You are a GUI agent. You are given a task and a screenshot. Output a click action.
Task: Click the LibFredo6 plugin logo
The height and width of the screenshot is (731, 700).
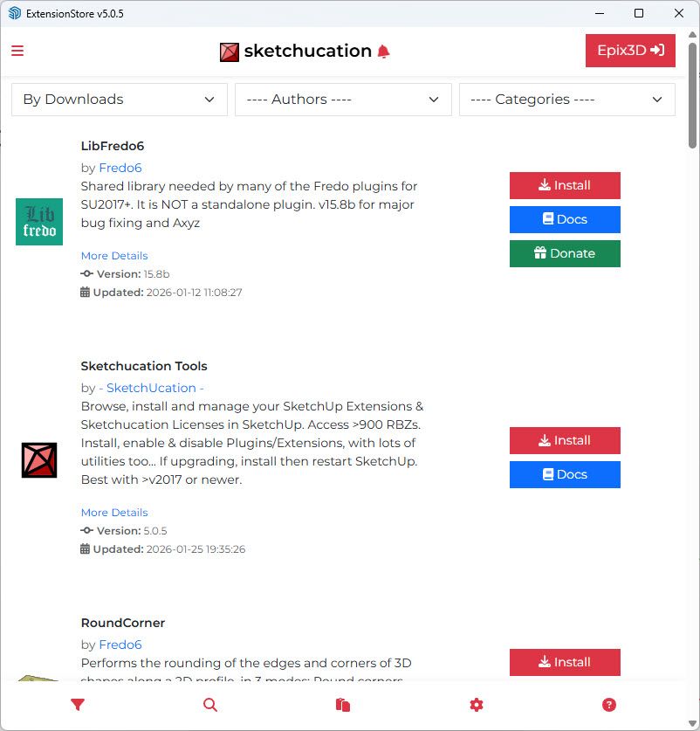(39, 222)
